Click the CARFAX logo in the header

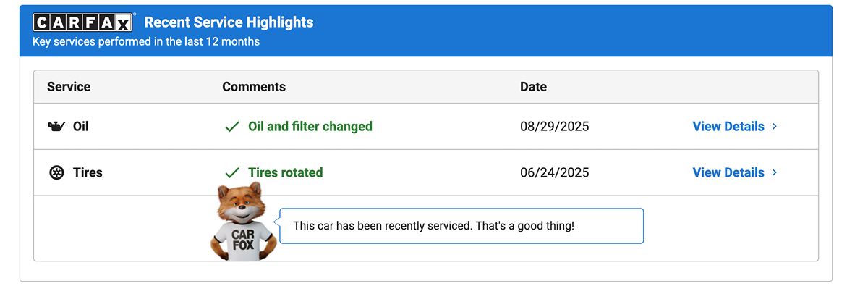coord(84,22)
